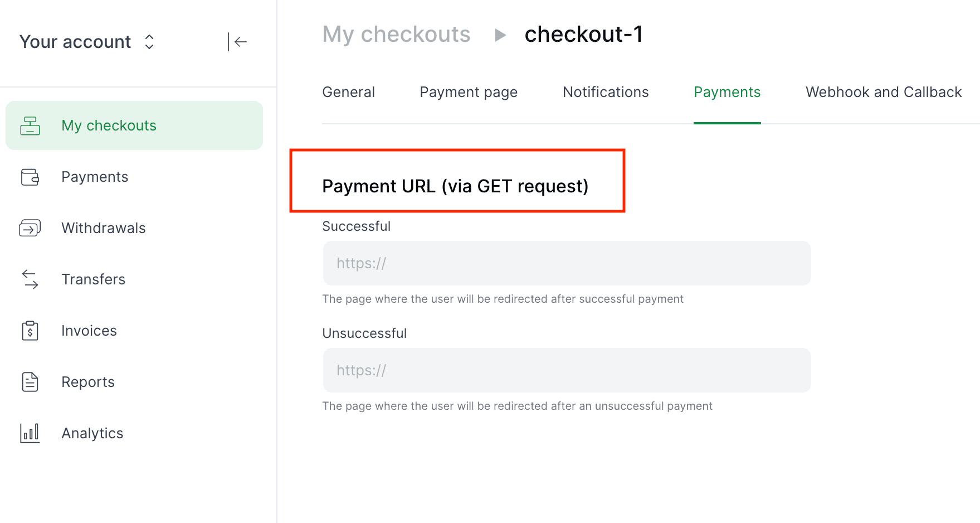This screenshot has height=523, width=980.
Task: Click the Unsuccessful payment URL field
Action: 566,370
